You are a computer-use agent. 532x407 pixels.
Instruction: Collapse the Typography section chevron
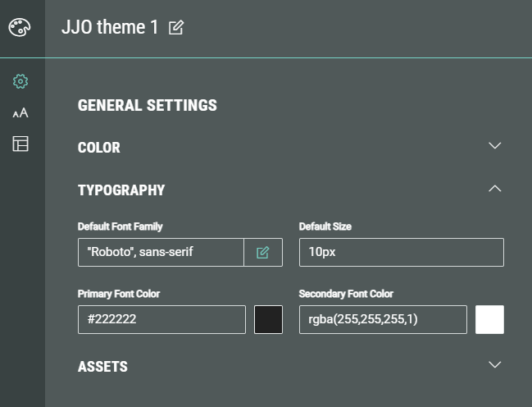tap(494, 189)
